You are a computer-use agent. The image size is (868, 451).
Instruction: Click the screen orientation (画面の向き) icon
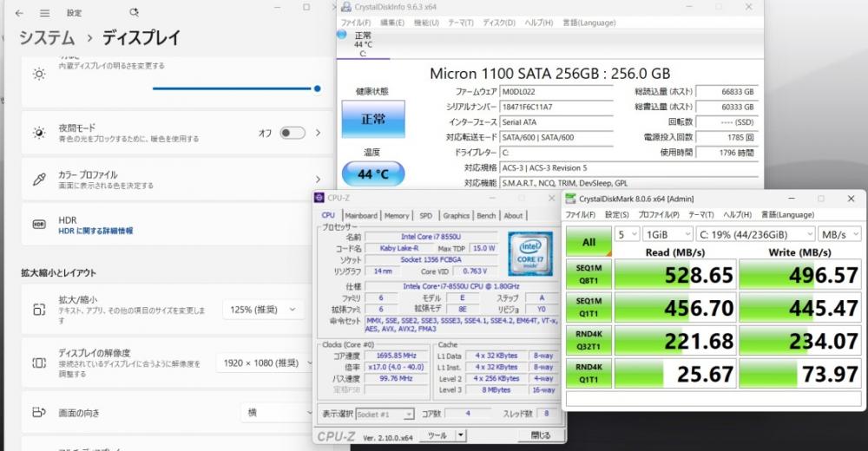39,412
